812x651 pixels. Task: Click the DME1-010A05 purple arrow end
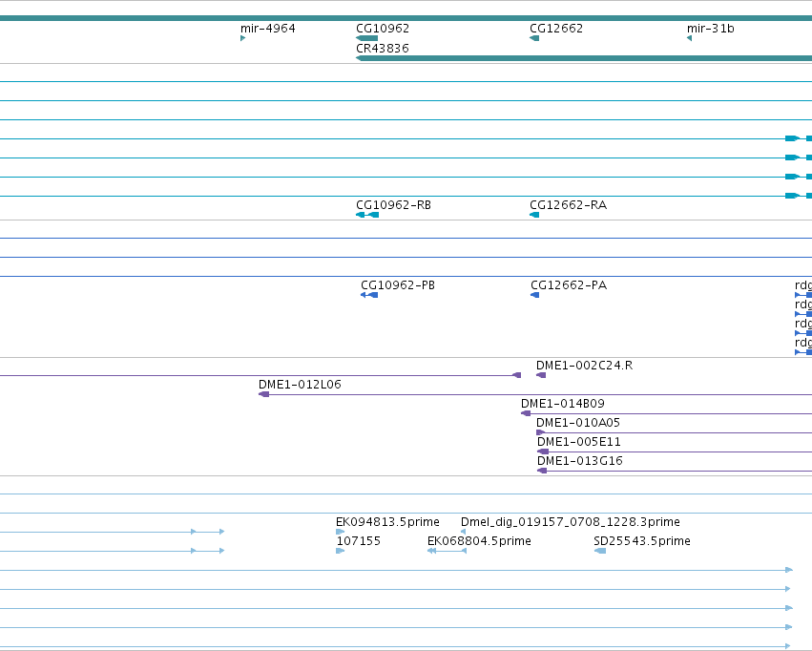541,432
